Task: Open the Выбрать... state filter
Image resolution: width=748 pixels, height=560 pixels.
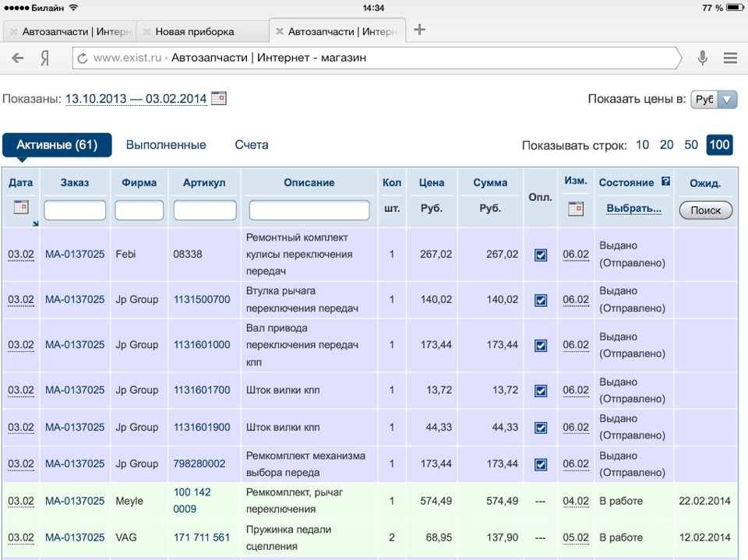Action: (633, 209)
